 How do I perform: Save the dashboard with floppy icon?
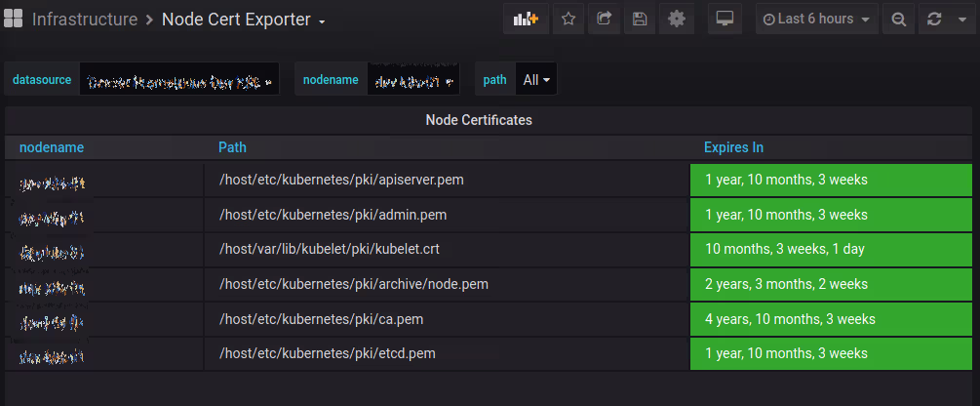tap(640, 20)
